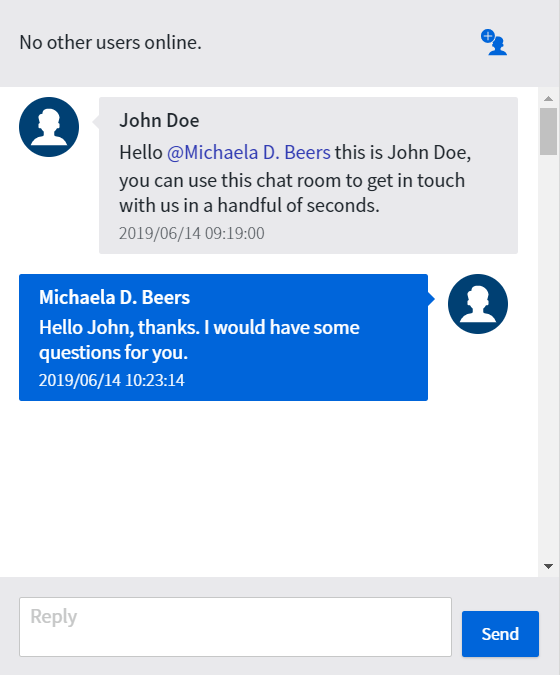Click the scrollbar down arrow

548,566
